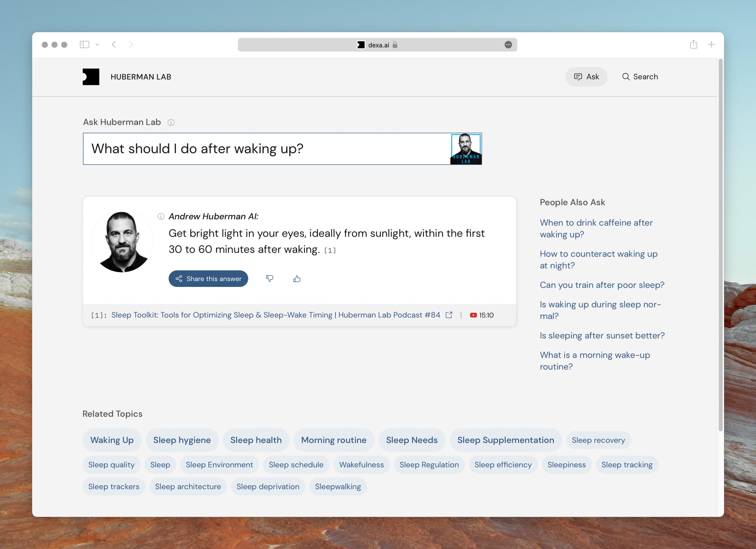Select the Sleep trackers topic chip
Viewport: 756px width, 549px height.
114,486
